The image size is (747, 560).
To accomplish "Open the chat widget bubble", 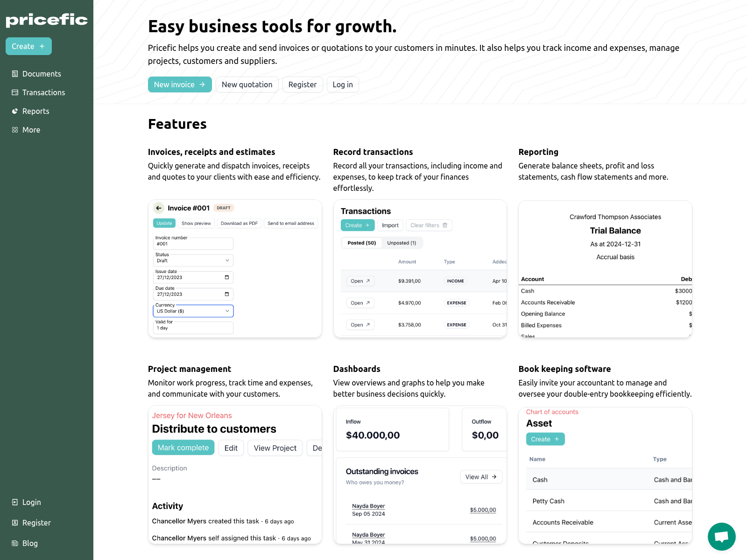I will point(721,537).
